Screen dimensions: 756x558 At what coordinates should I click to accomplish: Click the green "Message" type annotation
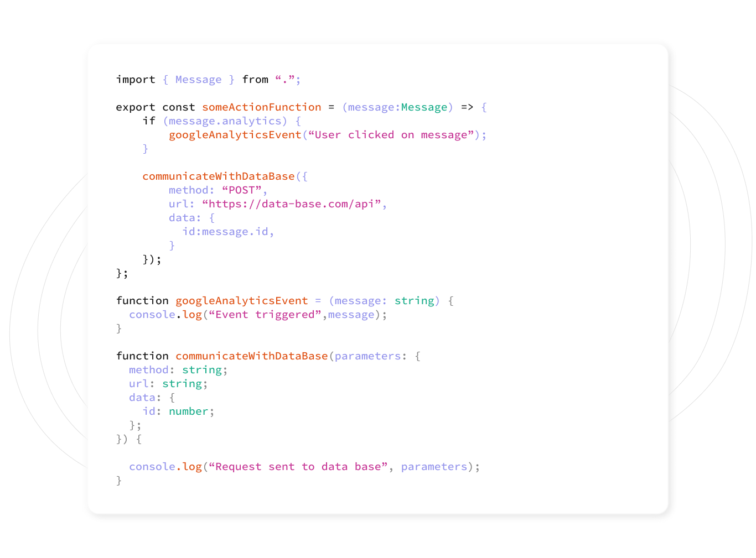click(424, 107)
